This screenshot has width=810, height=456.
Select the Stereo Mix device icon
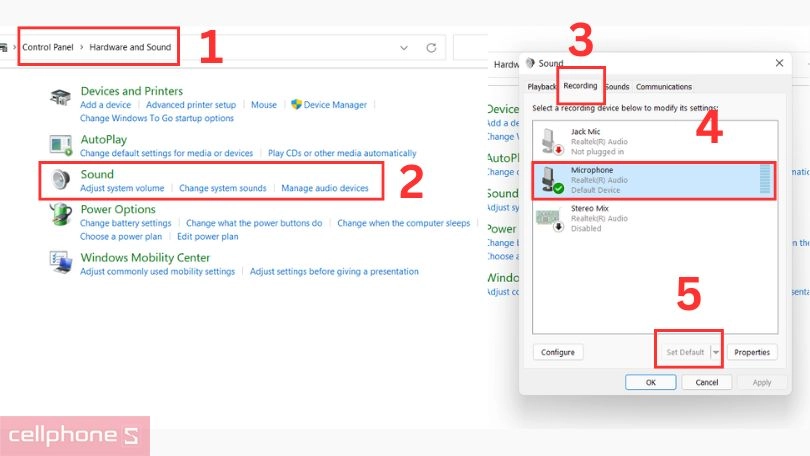(x=551, y=218)
